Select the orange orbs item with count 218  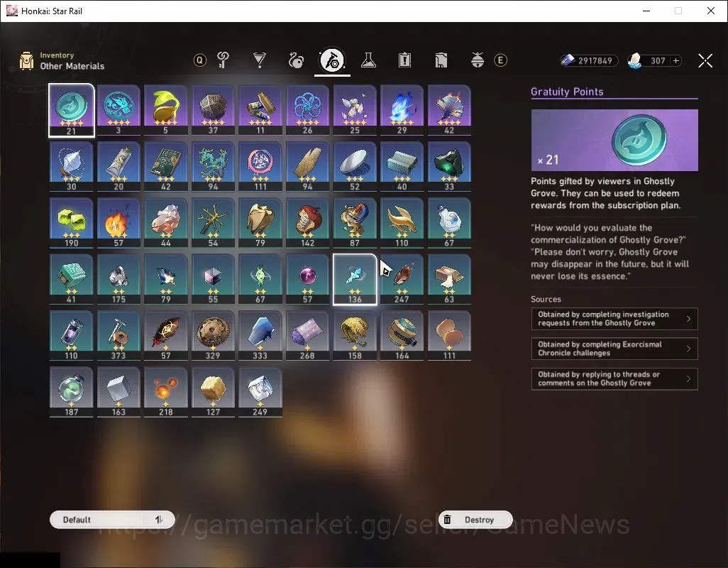tap(166, 392)
